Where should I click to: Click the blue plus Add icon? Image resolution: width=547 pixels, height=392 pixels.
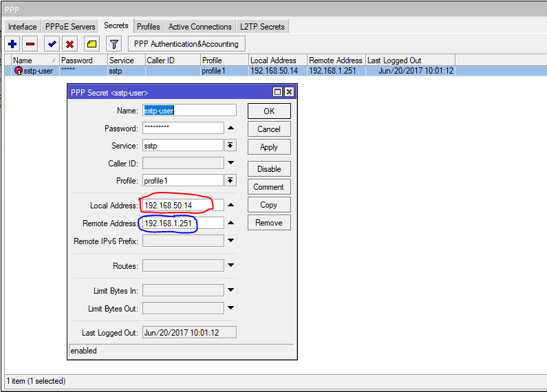pos(12,44)
